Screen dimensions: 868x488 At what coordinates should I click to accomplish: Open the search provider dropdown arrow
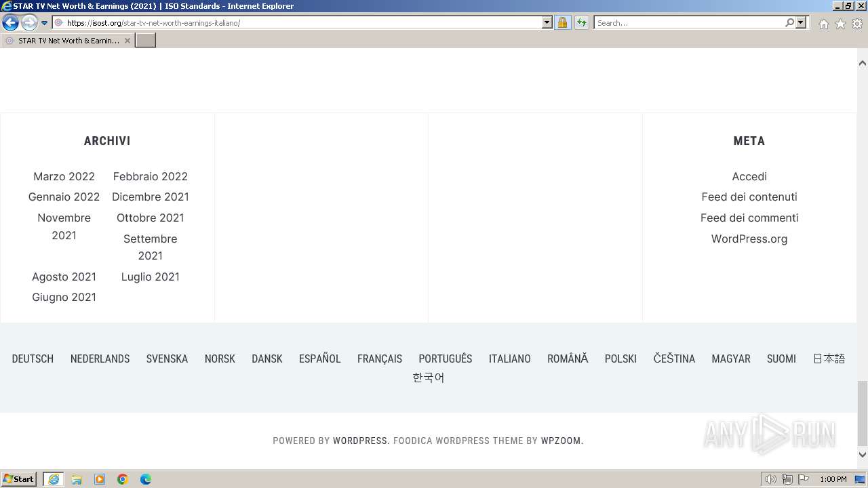click(801, 23)
